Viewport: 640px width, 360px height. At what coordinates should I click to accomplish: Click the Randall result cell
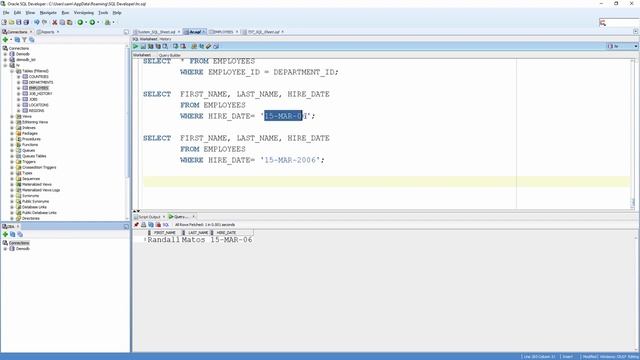(x=163, y=240)
